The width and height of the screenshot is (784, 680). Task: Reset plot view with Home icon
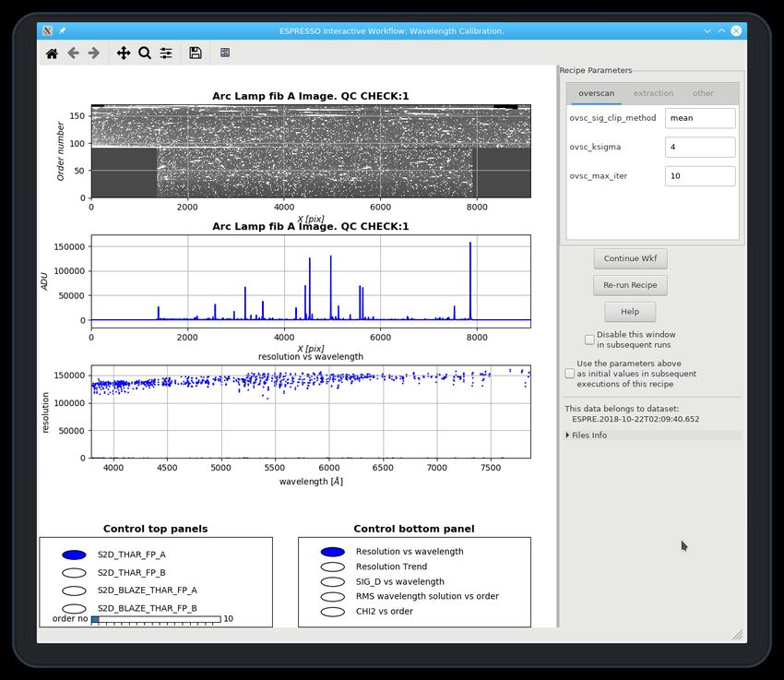pyautogui.click(x=52, y=53)
